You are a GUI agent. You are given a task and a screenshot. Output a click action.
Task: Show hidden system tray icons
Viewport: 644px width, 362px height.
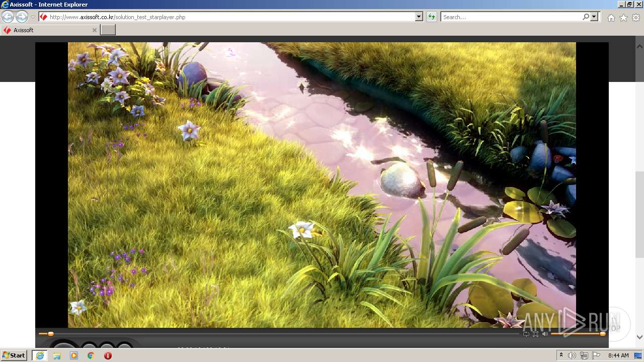point(561,355)
